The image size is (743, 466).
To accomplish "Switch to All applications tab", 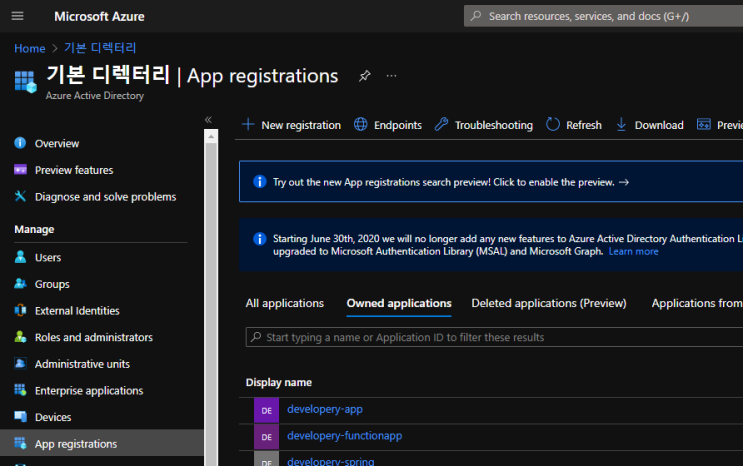I will [x=284, y=303].
